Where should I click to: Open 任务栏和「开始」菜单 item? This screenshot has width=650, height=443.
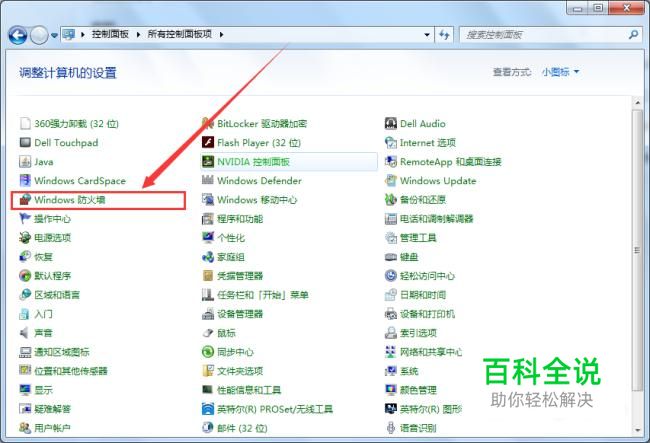pos(263,295)
